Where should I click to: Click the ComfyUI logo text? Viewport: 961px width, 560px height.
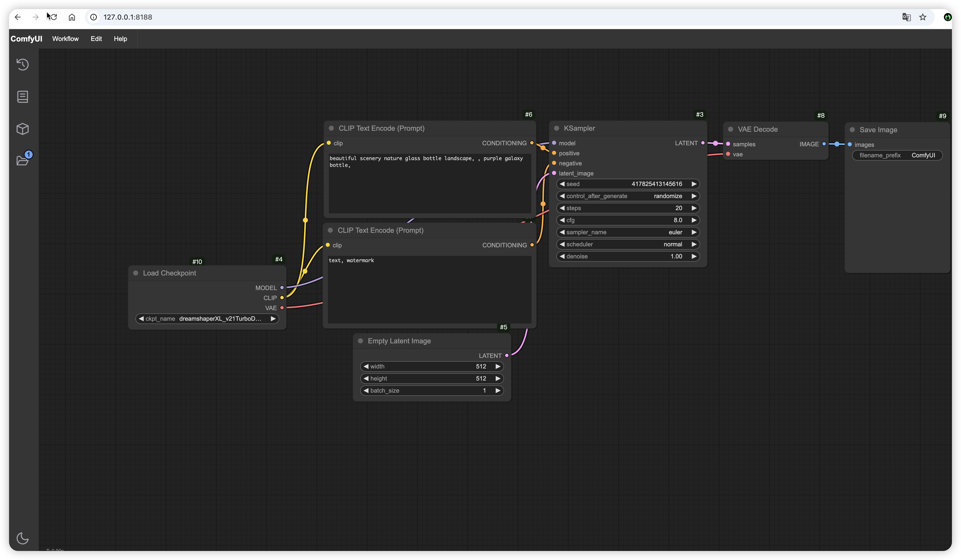tap(26, 38)
